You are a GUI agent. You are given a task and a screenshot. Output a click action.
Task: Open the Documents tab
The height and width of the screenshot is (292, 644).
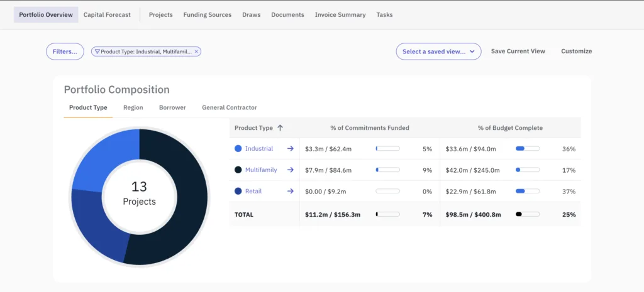pyautogui.click(x=287, y=15)
